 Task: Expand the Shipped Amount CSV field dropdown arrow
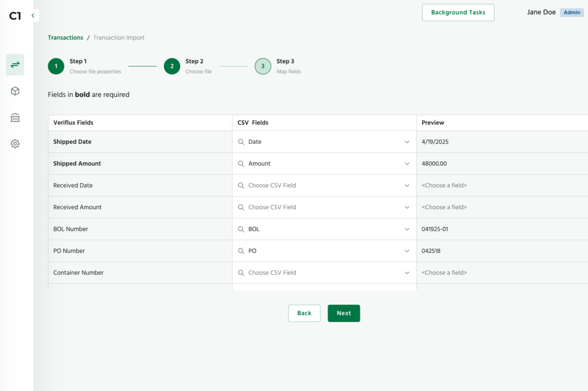pyautogui.click(x=407, y=164)
